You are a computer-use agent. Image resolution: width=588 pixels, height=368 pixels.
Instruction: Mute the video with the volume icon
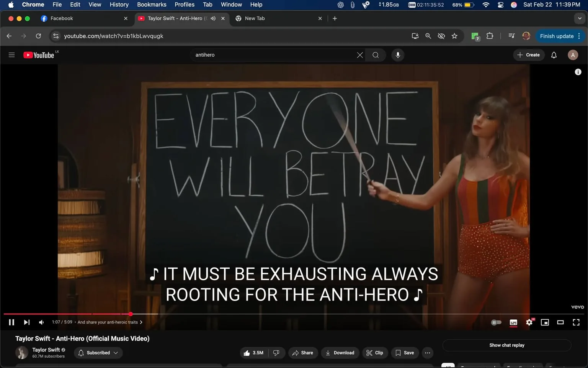(41, 322)
